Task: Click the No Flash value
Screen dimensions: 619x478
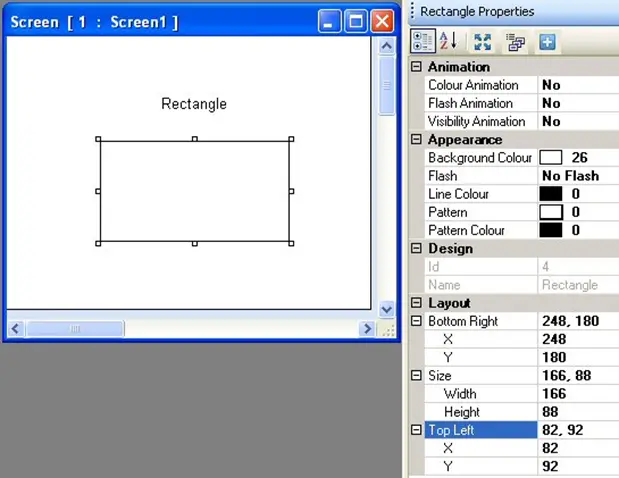Action: click(570, 176)
